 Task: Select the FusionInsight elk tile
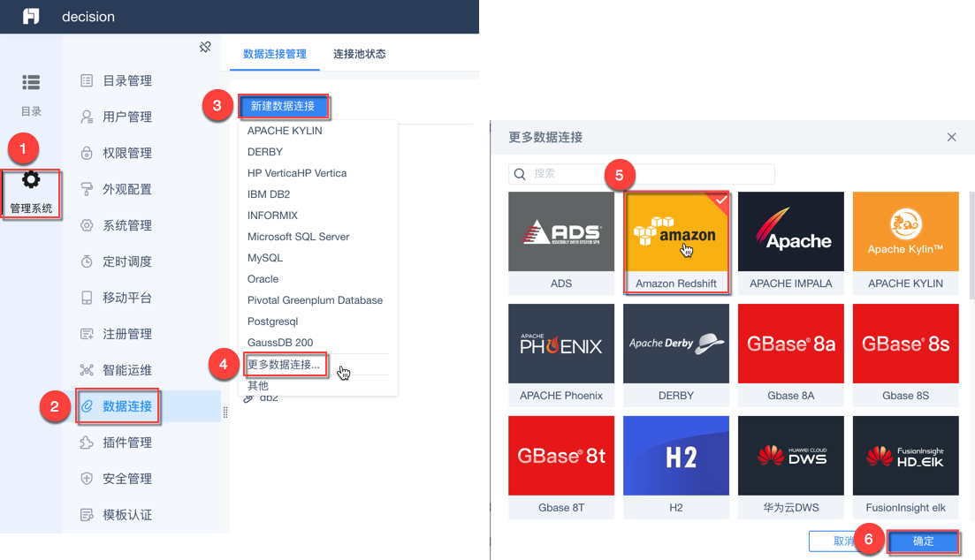pos(905,466)
